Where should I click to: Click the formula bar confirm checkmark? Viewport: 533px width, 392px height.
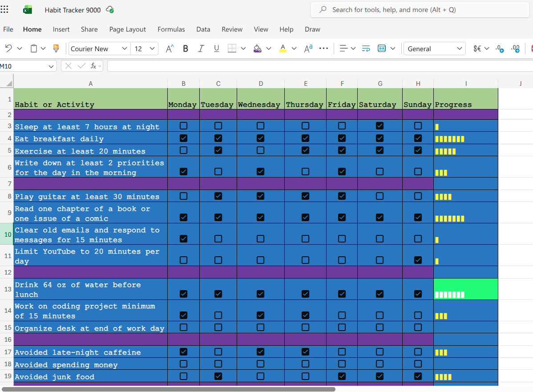pyautogui.click(x=81, y=66)
